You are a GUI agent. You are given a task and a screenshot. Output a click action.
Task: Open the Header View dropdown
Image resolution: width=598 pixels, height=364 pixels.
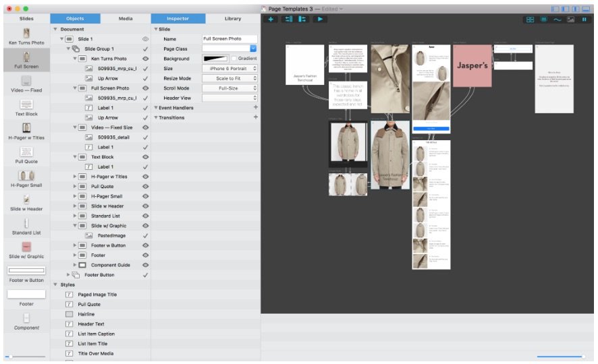(x=229, y=98)
